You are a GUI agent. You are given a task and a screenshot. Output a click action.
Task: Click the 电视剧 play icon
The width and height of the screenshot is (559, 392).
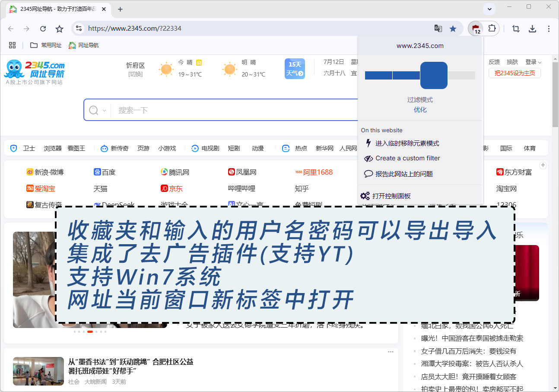pyautogui.click(x=195, y=148)
